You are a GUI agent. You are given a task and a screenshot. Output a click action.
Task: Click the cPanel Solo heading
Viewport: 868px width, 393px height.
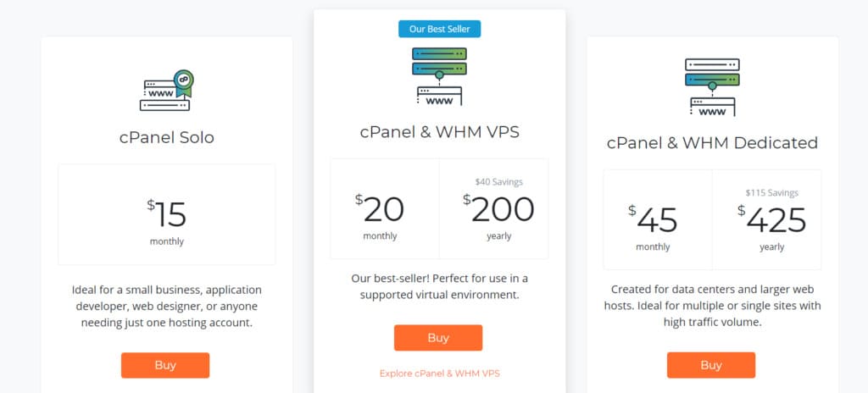(167, 137)
